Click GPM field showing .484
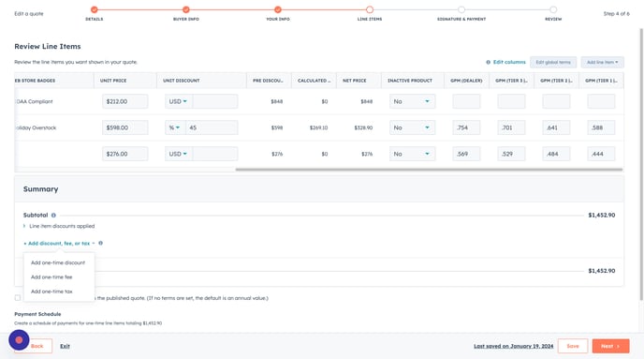Image resolution: width=644 pixels, height=359 pixels. 556,154
